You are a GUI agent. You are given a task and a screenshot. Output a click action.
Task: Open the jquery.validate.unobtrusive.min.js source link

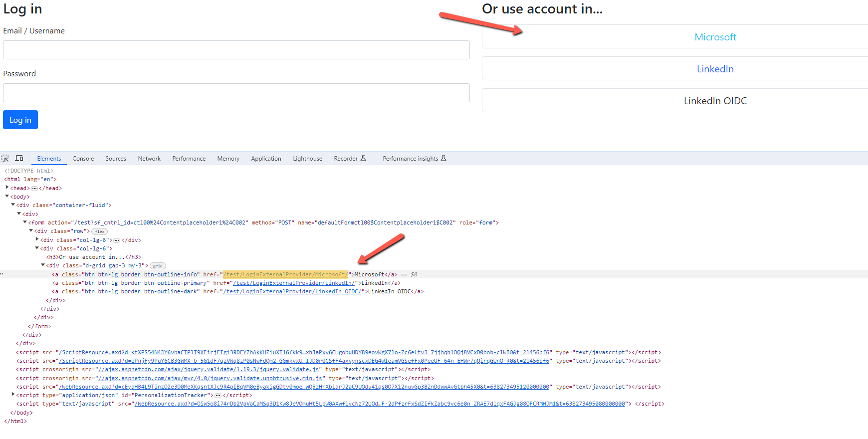(x=210, y=378)
